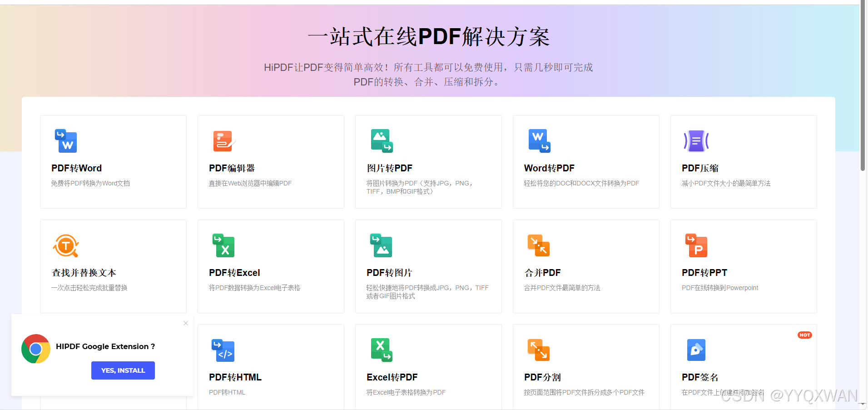868x410 pixels.
Task: Click the PDF转PPT red P icon
Action: click(696, 245)
